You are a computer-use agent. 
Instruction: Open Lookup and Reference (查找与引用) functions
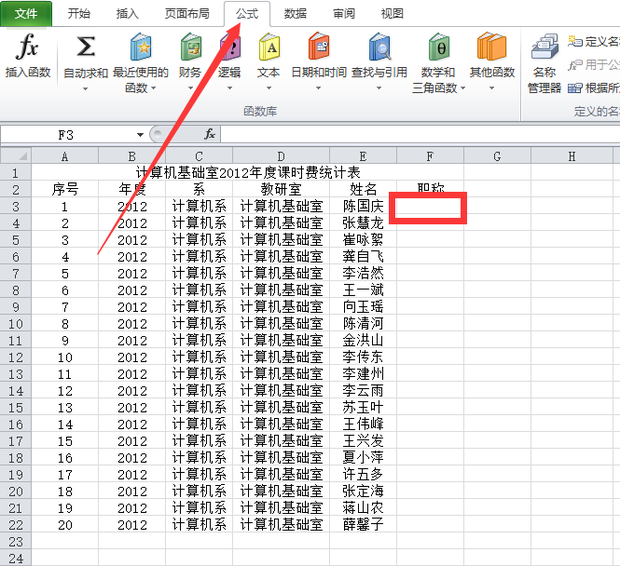(x=379, y=55)
